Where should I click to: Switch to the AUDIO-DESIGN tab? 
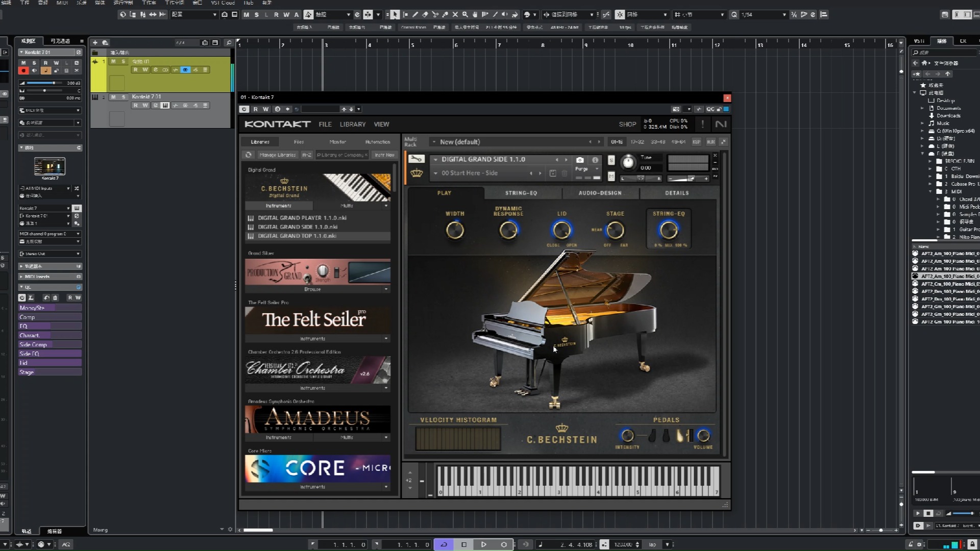pyautogui.click(x=600, y=193)
